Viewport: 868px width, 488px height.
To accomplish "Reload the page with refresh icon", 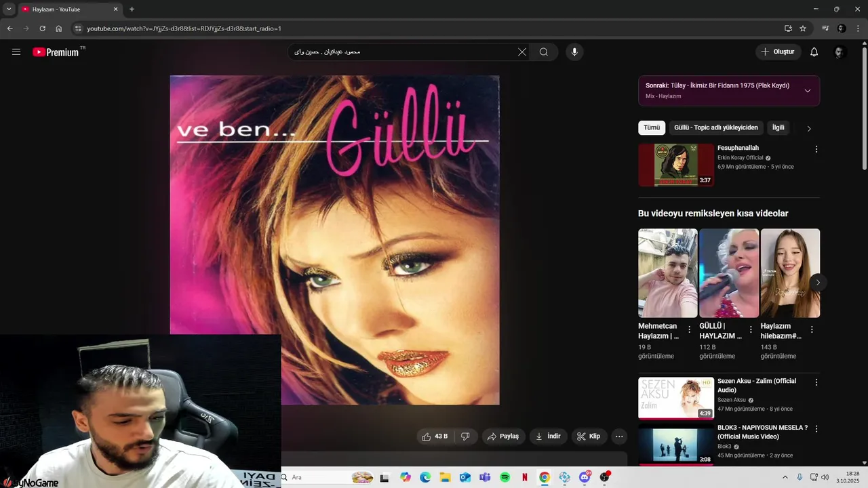I will 42,28.
